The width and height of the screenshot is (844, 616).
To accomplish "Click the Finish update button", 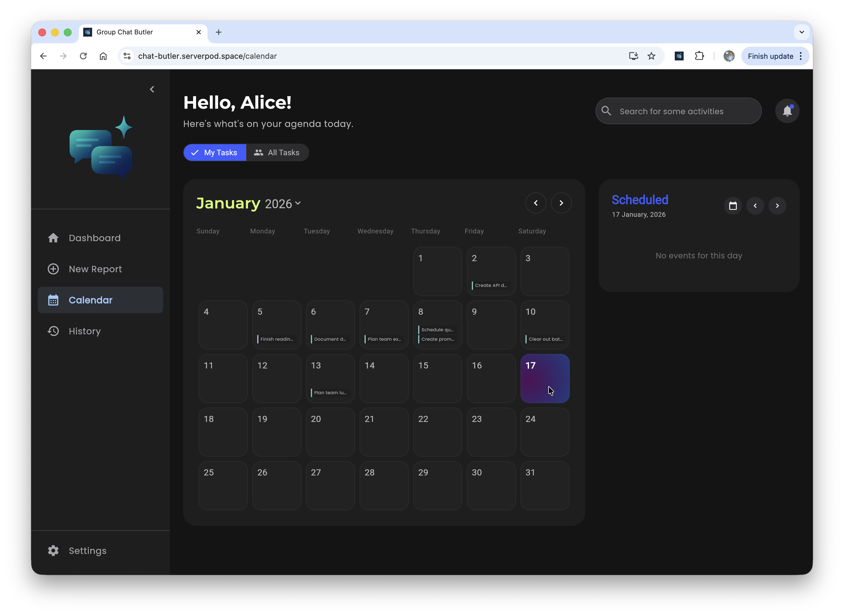I will coord(770,56).
